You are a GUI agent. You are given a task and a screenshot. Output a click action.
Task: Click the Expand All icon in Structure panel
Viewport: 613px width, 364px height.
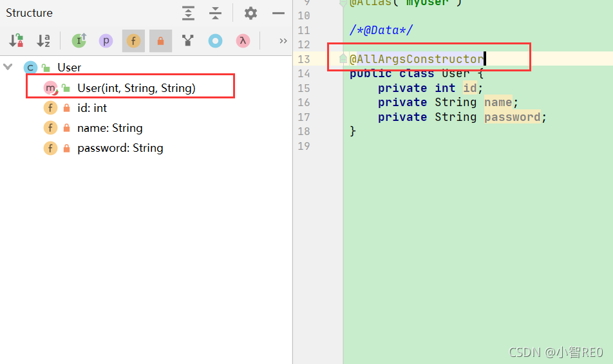click(188, 14)
